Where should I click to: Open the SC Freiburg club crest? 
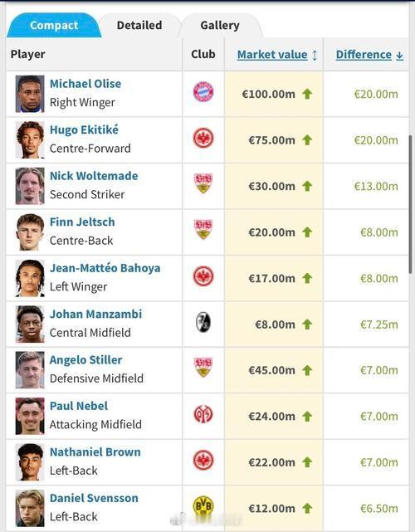click(x=203, y=322)
